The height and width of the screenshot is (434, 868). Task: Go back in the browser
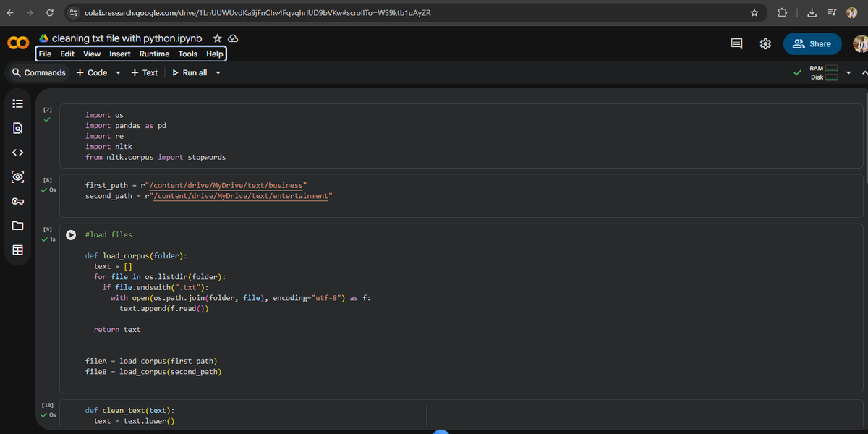(x=10, y=12)
